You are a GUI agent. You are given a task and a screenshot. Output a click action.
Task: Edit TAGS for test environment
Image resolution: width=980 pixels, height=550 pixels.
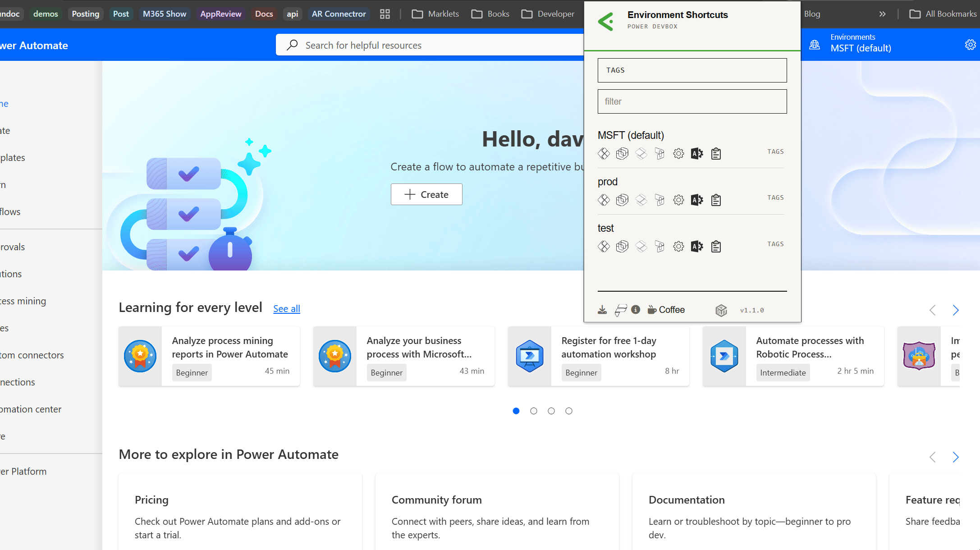click(x=775, y=244)
